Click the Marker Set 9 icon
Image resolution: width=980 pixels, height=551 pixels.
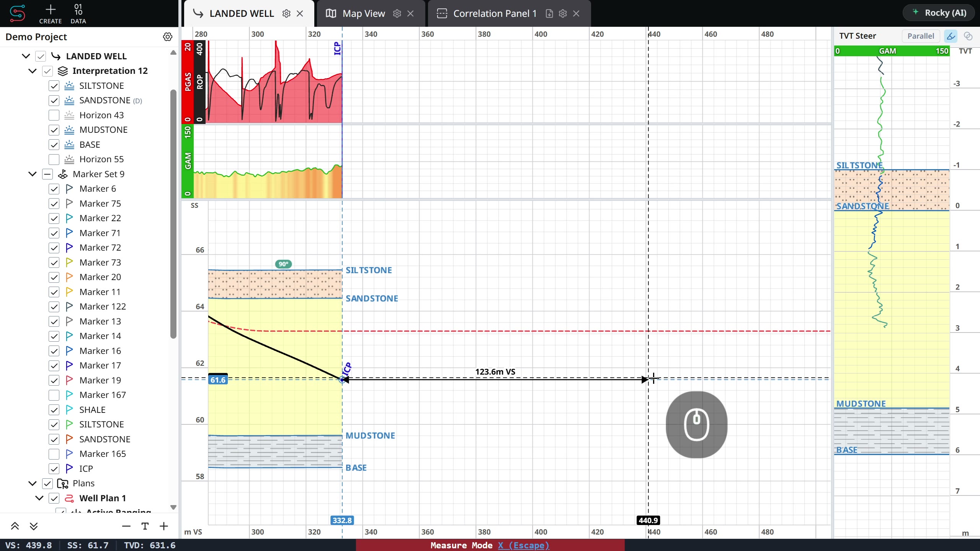63,174
